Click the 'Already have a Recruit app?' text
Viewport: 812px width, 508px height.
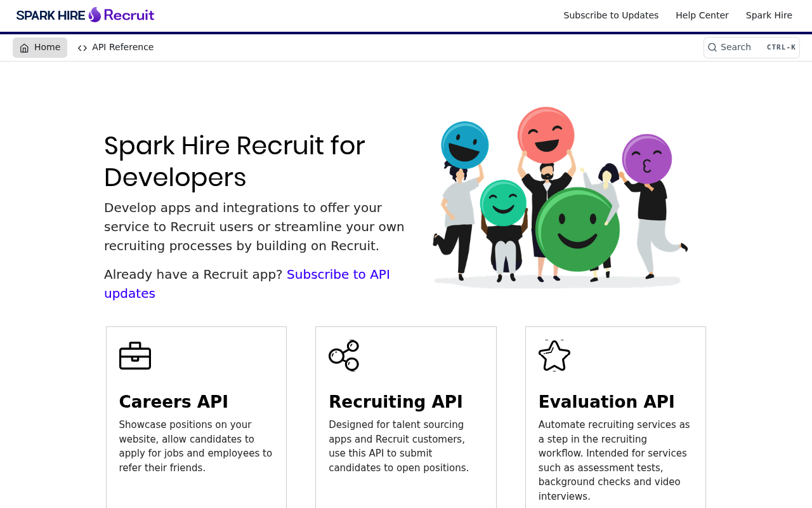(193, 274)
